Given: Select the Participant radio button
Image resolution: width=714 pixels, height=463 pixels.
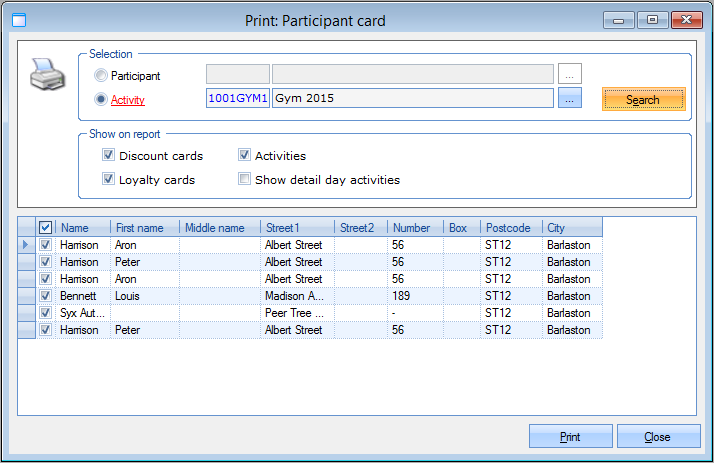Looking at the screenshot, I should pos(100,76).
